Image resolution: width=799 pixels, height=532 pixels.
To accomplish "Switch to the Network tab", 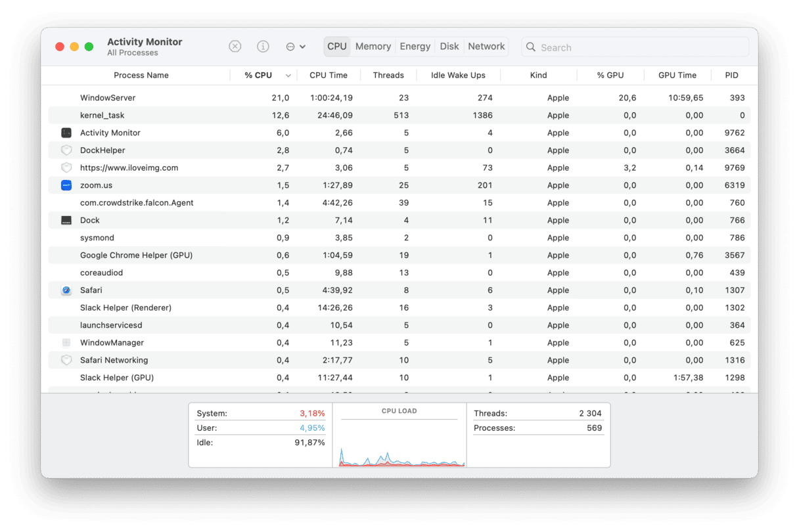I will tap(486, 47).
